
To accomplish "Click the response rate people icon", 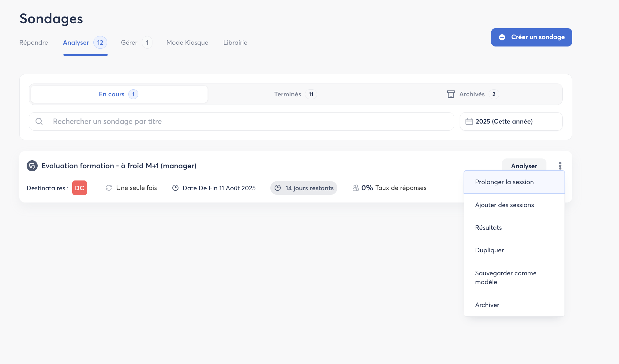I will click(x=355, y=188).
